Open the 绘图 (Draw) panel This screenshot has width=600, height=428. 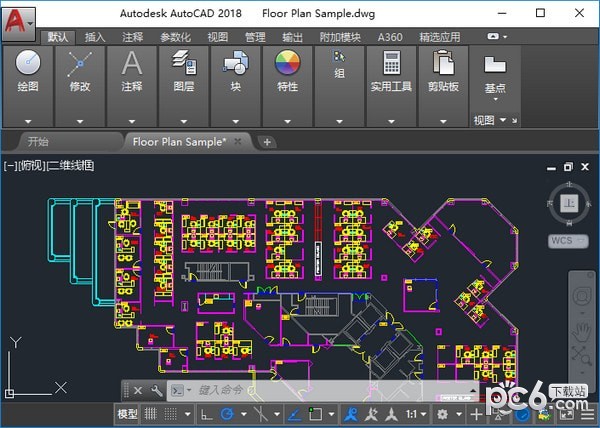click(28, 72)
